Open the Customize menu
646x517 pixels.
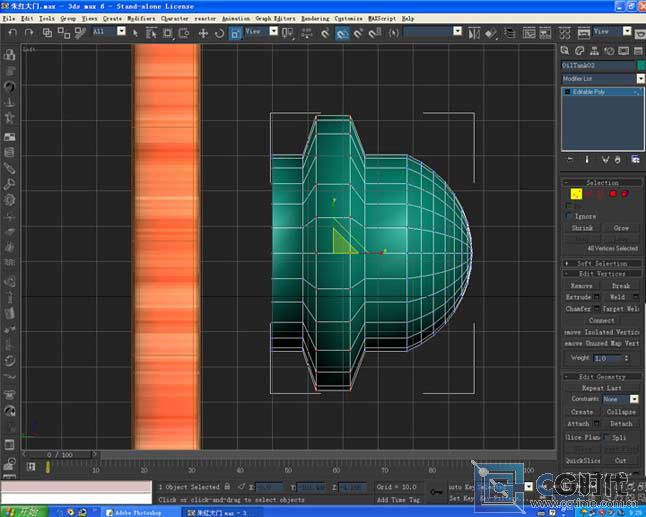[349, 19]
